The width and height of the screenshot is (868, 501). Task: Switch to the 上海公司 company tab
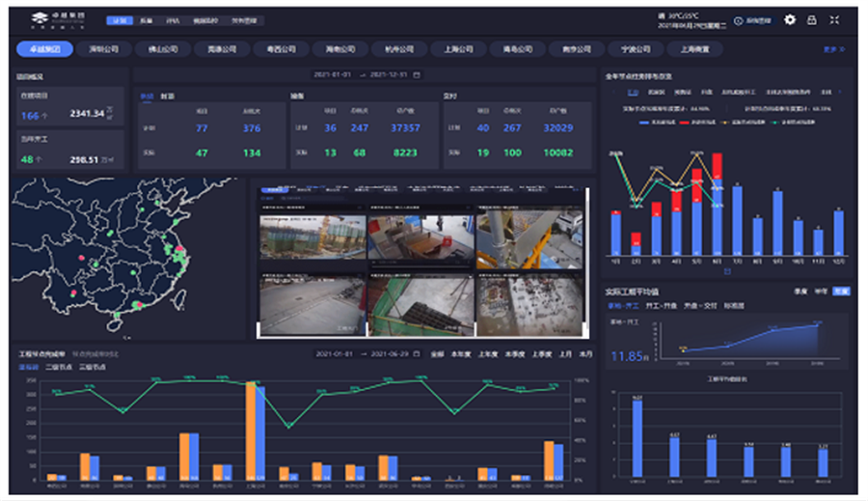pos(459,49)
